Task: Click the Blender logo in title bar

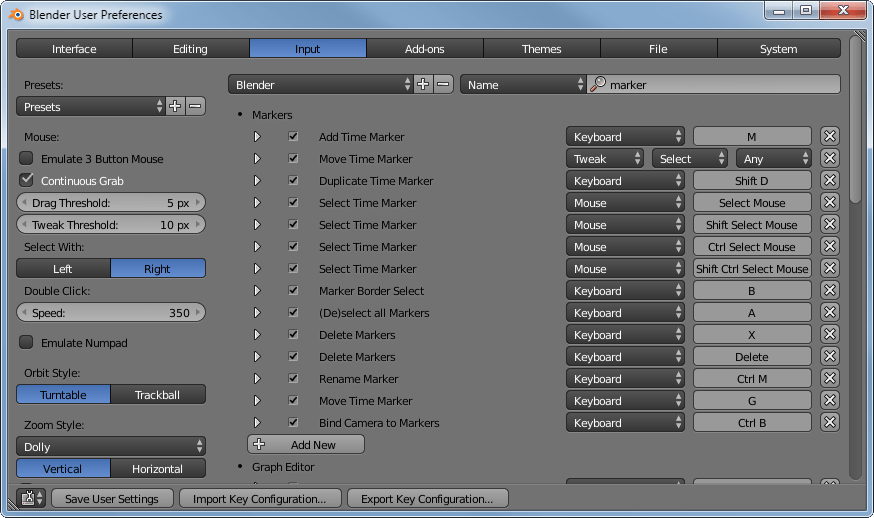Action: [x=16, y=14]
